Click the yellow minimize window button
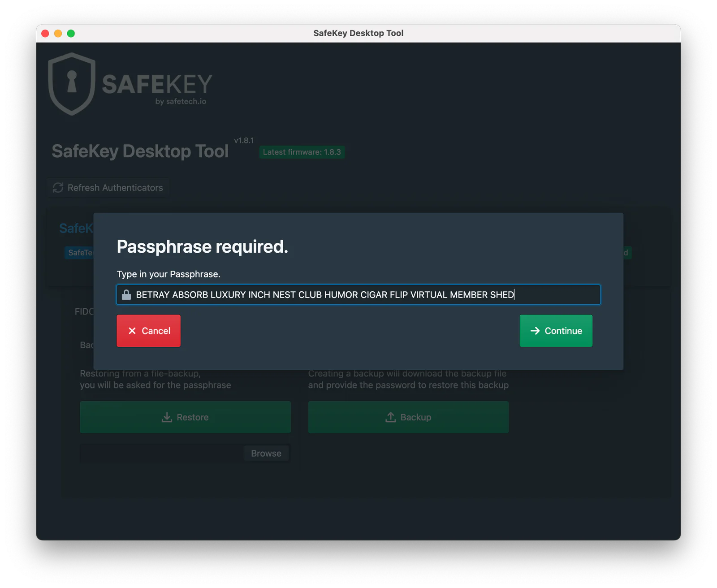The image size is (717, 588). (58, 33)
